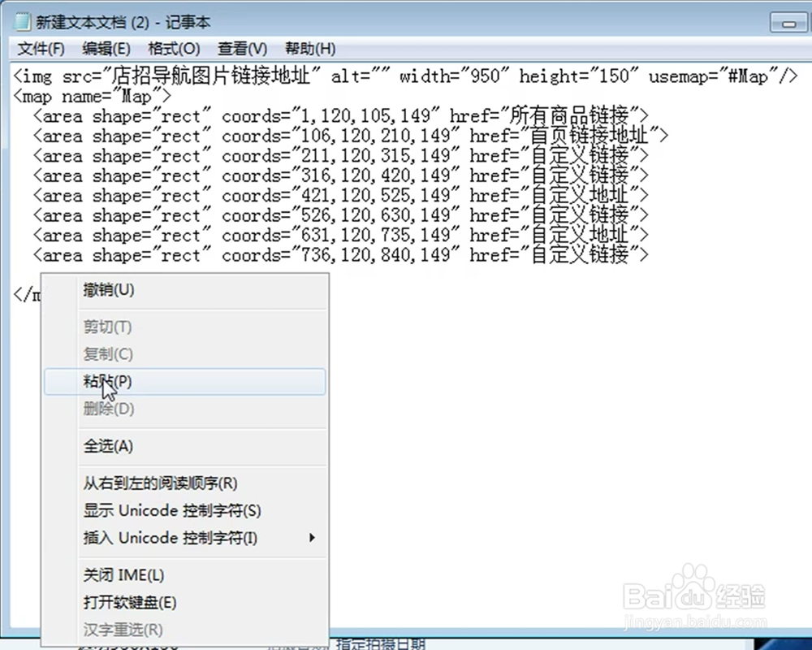
Task: Choose 粘贴(P) in context menu
Action: click(x=185, y=382)
